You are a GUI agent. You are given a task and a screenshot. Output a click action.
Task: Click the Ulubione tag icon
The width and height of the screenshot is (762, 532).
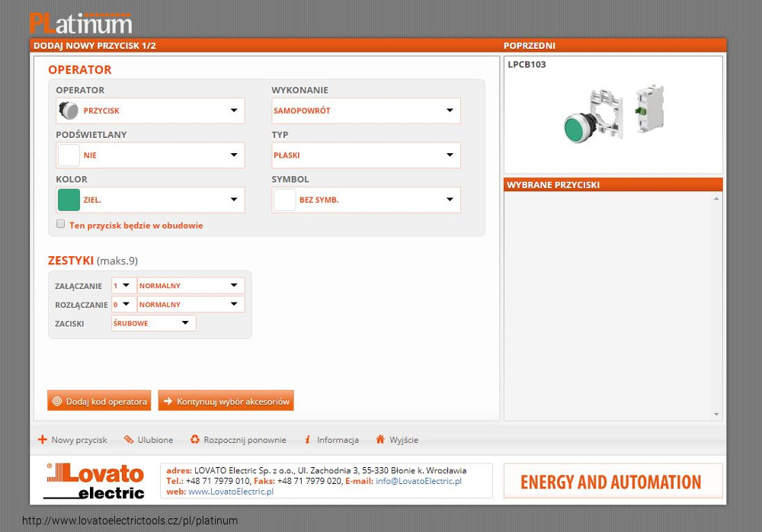click(x=129, y=440)
